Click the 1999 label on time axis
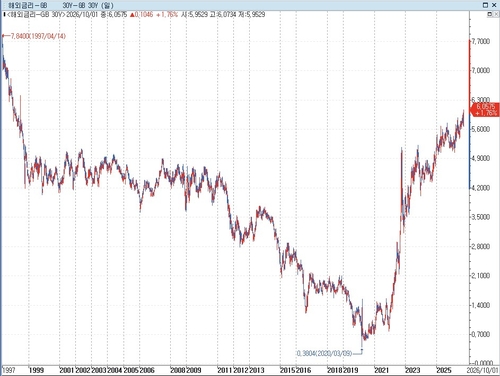 (x=36, y=370)
